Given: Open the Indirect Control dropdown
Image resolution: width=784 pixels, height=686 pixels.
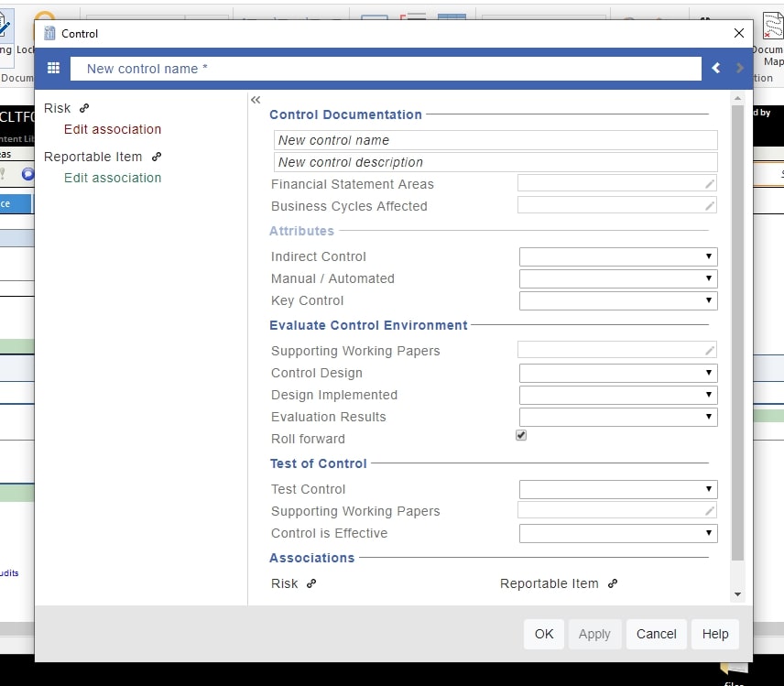Looking at the screenshot, I should [618, 256].
